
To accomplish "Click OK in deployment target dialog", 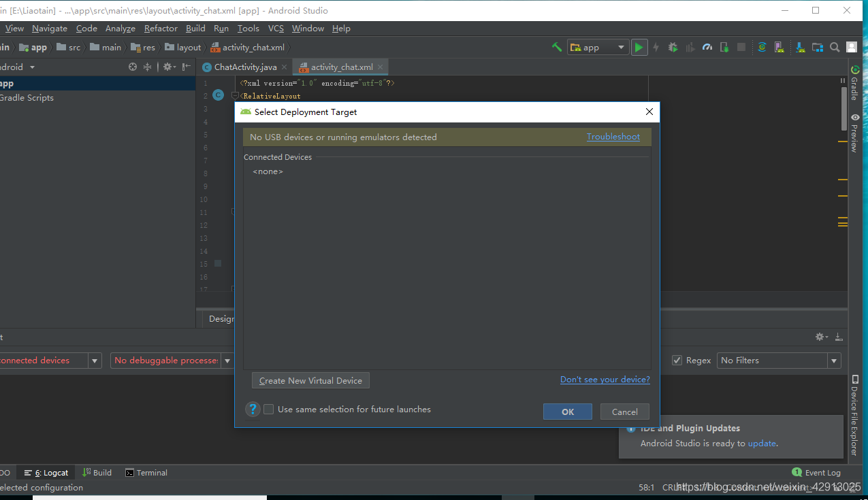I will [x=568, y=412].
